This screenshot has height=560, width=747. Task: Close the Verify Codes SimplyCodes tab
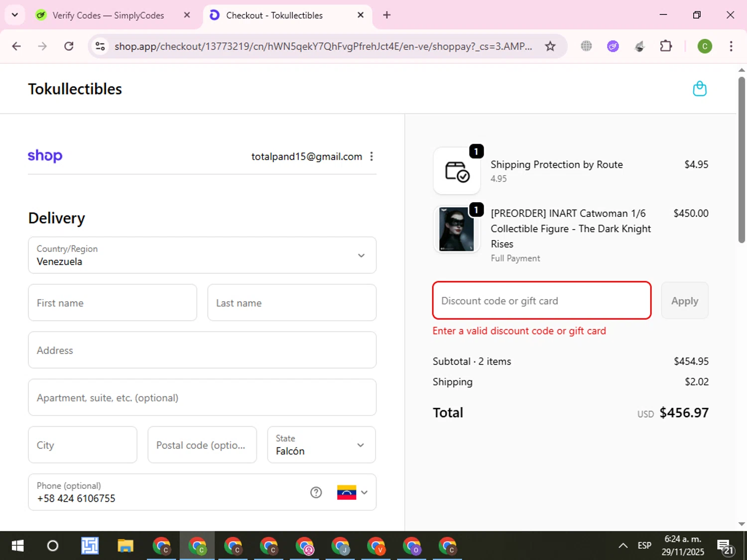pyautogui.click(x=187, y=15)
